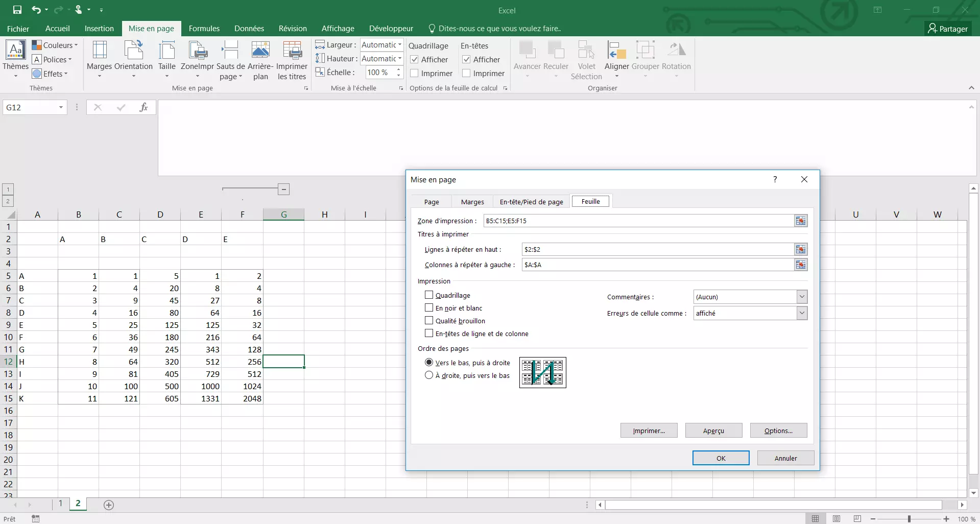The image size is (980, 524).
Task: Open the Orientation icon
Action: pyautogui.click(x=134, y=51)
